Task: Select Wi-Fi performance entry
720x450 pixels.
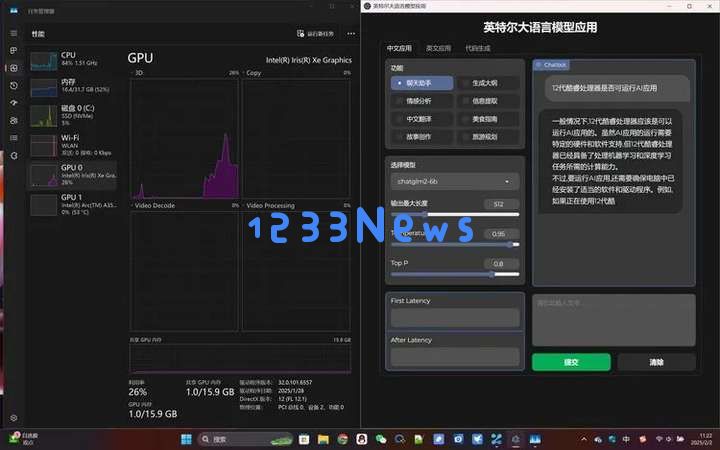Action: (x=73, y=145)
